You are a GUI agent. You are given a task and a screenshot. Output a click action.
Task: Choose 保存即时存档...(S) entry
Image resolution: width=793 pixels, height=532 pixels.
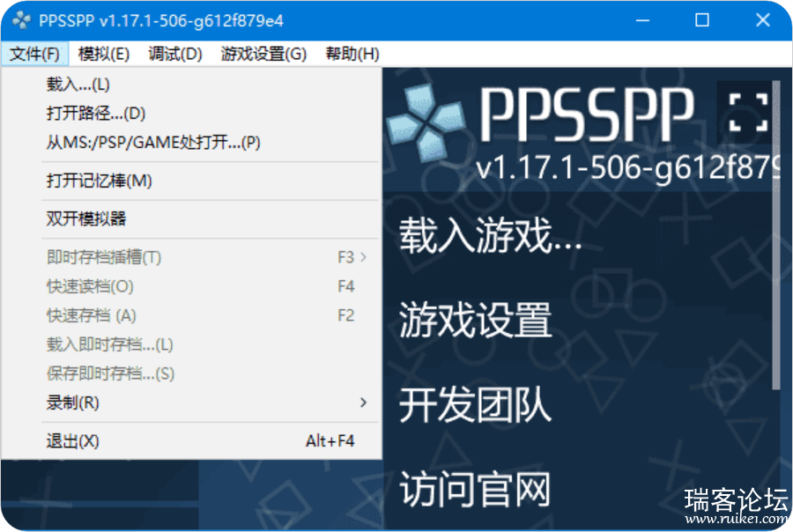(x=191, y=373)
